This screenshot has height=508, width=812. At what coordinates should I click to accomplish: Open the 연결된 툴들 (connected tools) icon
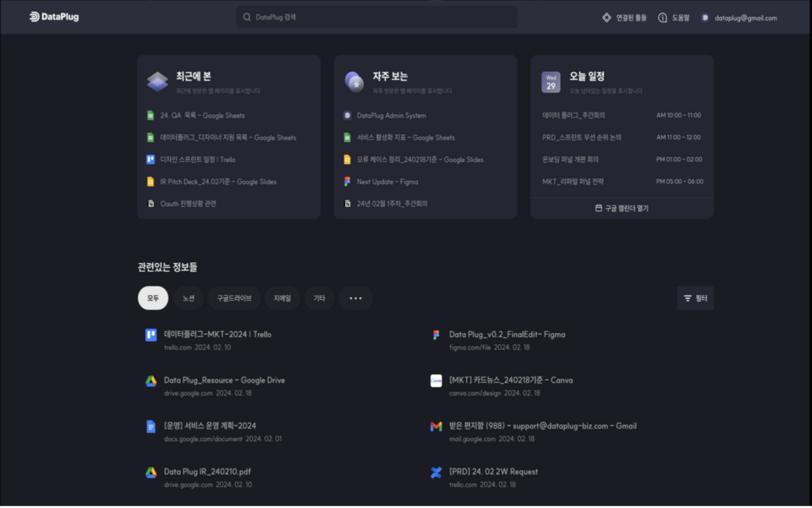tap(605, 18)
